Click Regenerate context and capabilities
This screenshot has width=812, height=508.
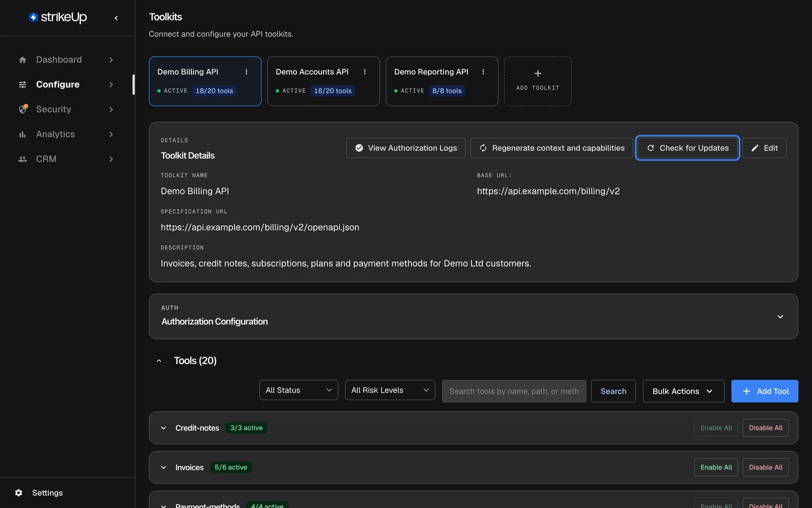click(x=552, y=148)
